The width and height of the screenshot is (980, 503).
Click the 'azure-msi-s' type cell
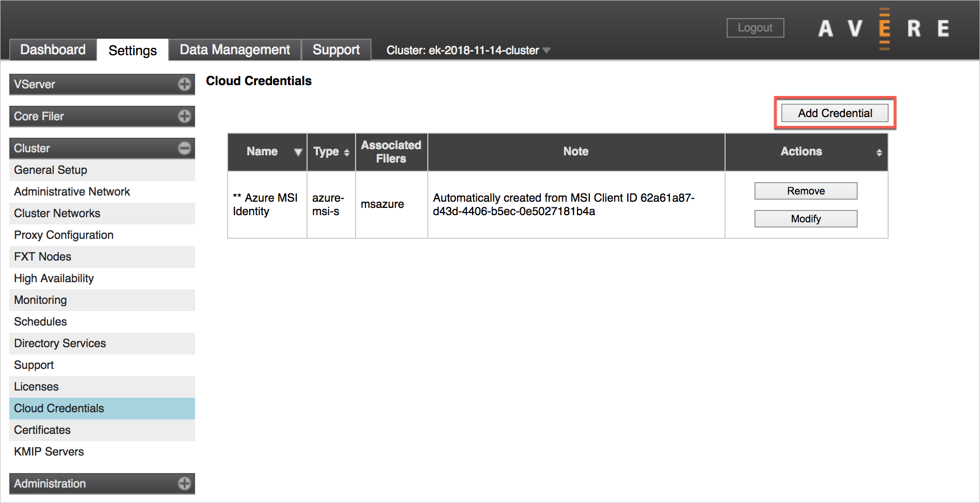pyautogui.click(x=331, y=205)
